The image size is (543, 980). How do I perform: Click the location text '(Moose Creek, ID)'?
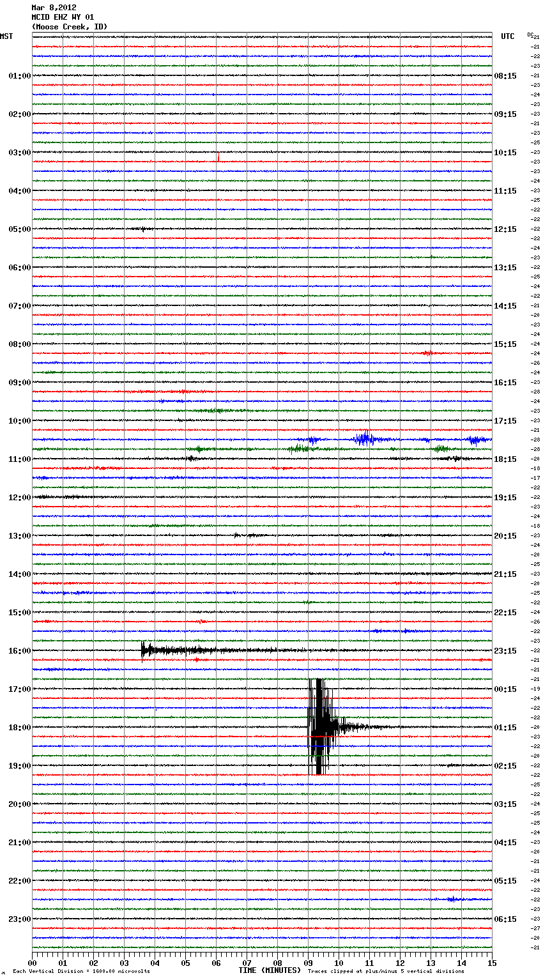click(70, 27)
